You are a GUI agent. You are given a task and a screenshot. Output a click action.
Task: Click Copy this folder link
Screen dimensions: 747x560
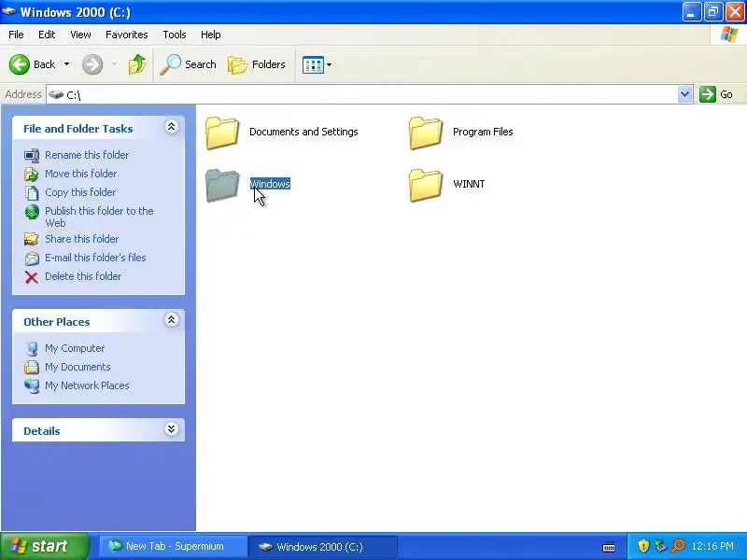80,192
